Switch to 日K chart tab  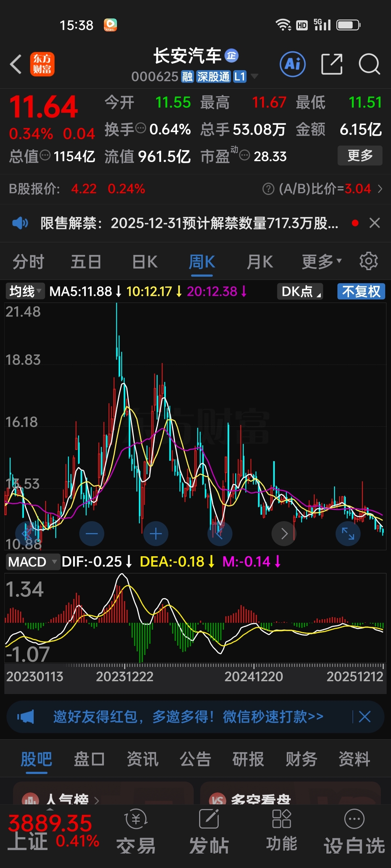point(145,262)
